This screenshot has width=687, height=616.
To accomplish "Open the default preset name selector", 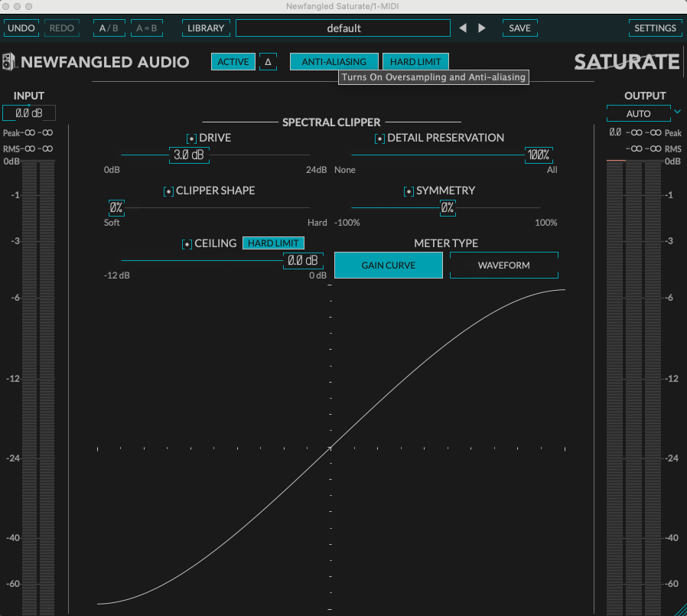I will (x=343, y=28).
